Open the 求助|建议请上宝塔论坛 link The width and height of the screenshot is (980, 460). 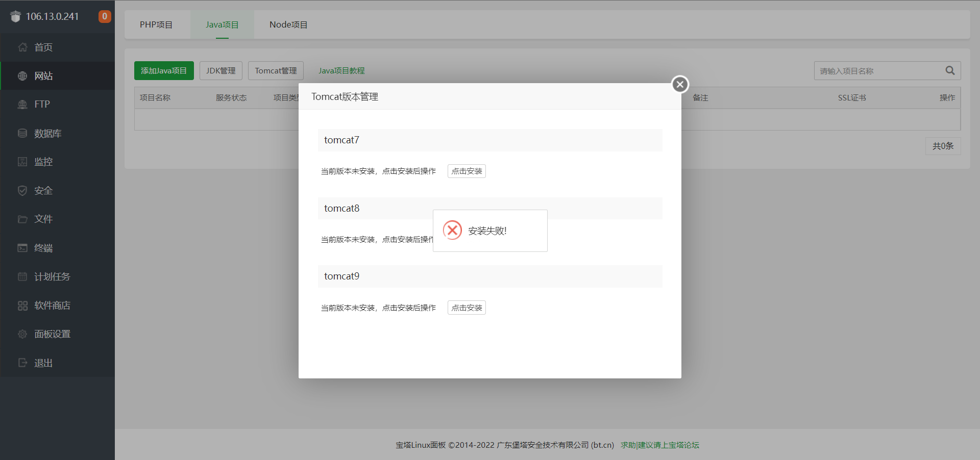pyautogui.click(x=660, y=445)
